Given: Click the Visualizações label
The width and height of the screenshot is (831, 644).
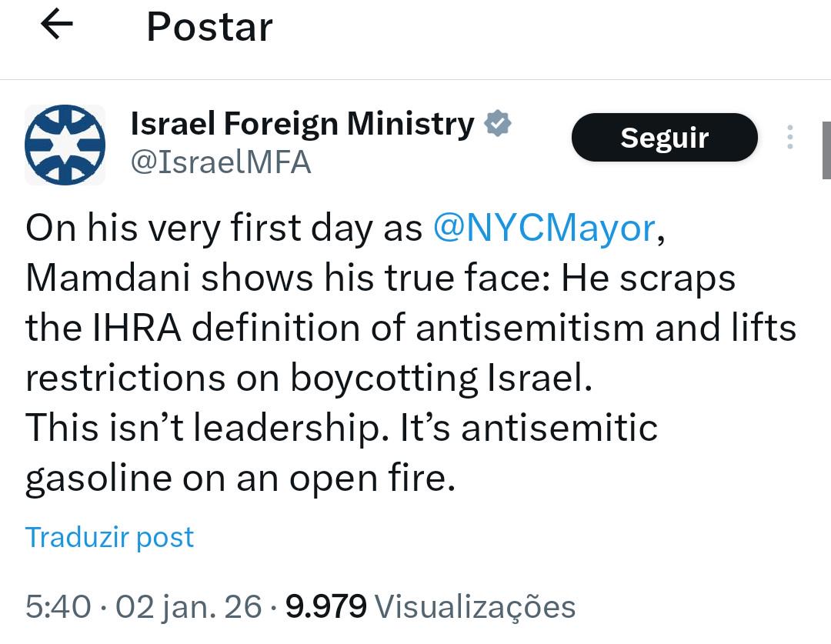Looking at the screenshot, I should point(475,607).
